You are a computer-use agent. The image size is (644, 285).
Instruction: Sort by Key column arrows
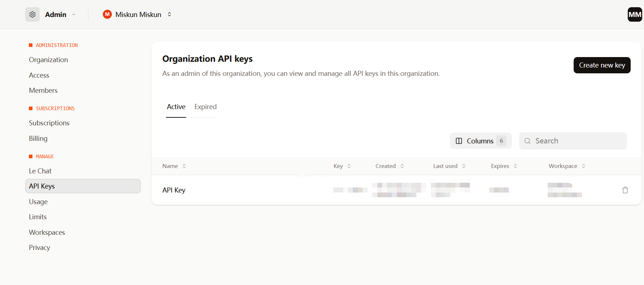349,166
